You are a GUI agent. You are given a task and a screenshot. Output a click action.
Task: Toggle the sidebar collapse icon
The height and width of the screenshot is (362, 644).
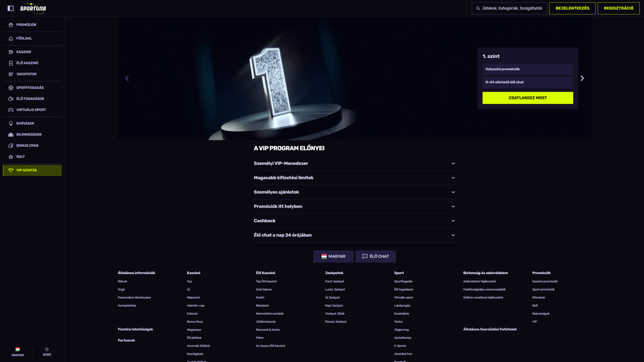10,8
